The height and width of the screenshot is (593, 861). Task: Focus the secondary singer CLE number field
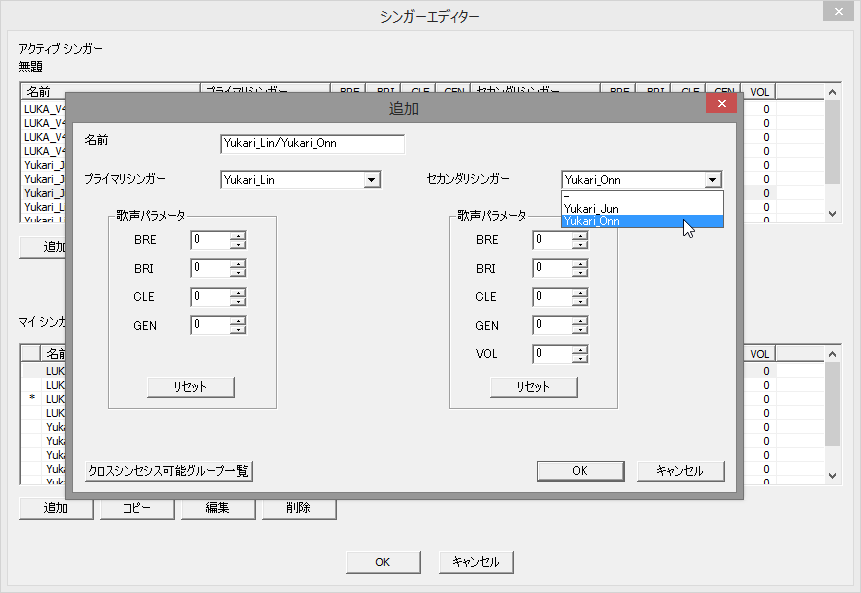pyautogui.click(x=553, y=297)
